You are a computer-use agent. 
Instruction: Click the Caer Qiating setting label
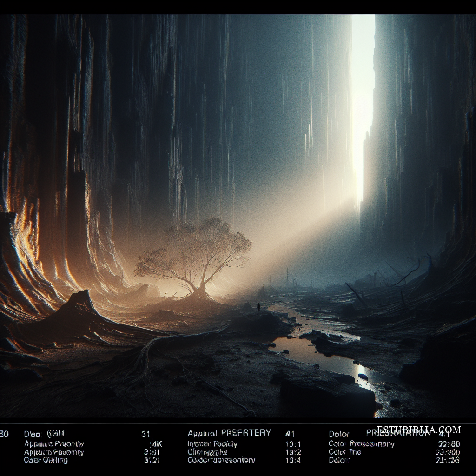point(46,460)
